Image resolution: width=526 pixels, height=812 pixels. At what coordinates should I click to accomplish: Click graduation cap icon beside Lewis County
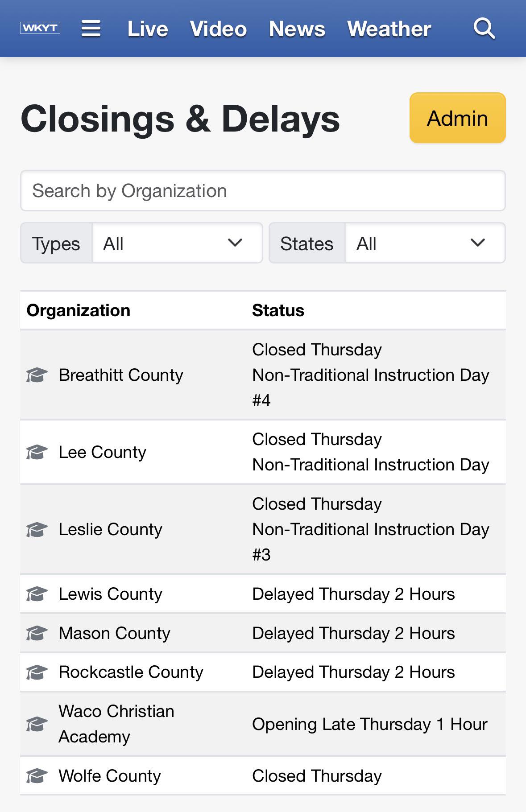tap(37, 594)
